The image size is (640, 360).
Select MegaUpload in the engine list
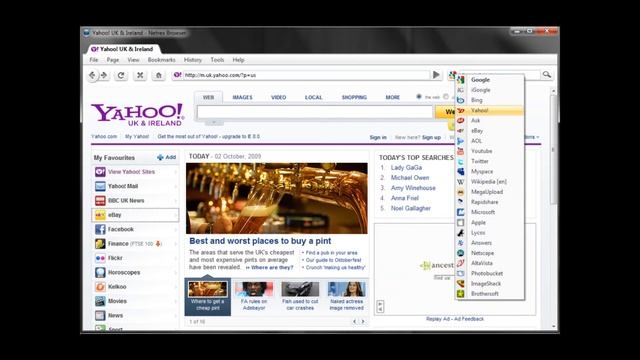[x=490, y=192]
